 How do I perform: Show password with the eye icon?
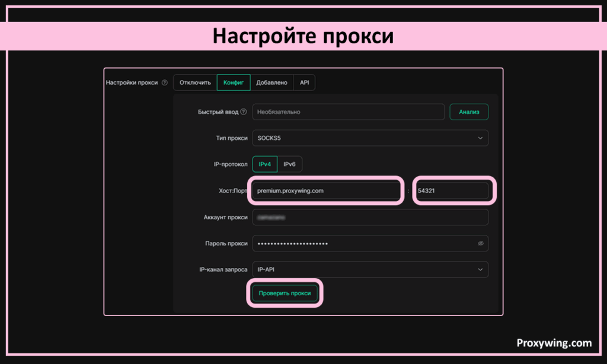[x=480, y=244]
